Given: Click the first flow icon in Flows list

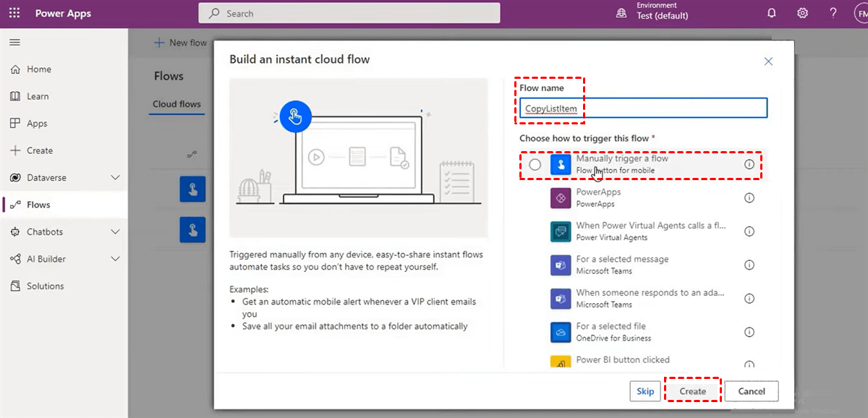Looking at the screenshot, I should point(192,189).
